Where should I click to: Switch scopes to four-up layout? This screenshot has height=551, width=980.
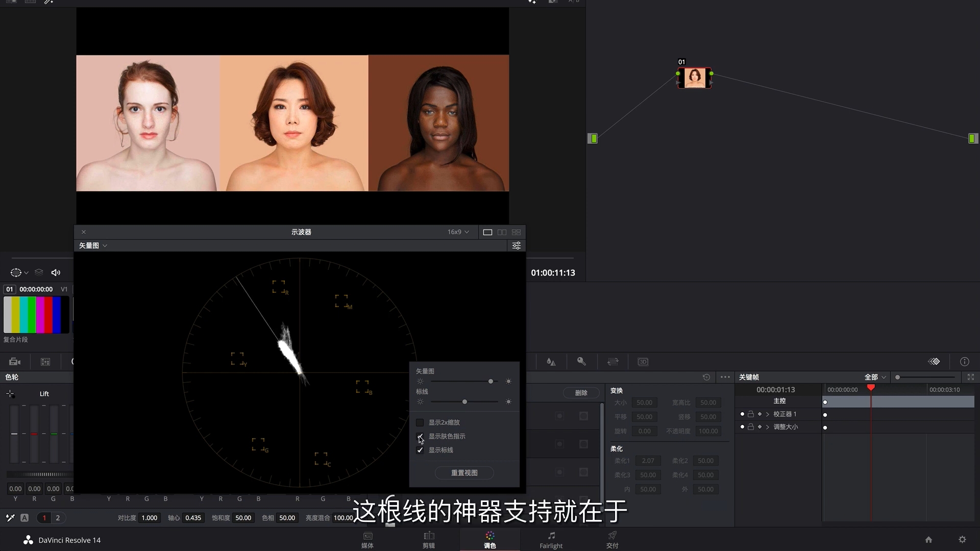pyautogui.click(x=516, y=232)
